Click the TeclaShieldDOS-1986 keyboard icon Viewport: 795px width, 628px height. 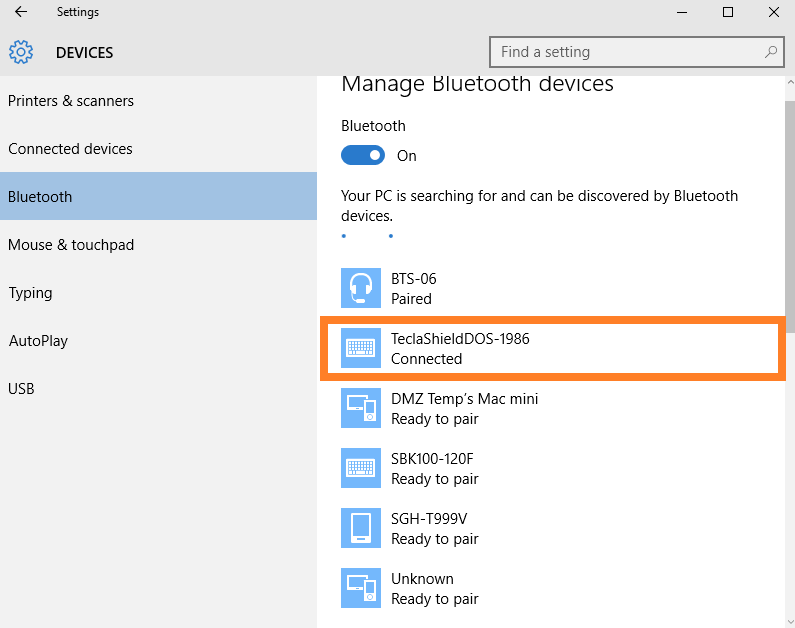[360, 348]
